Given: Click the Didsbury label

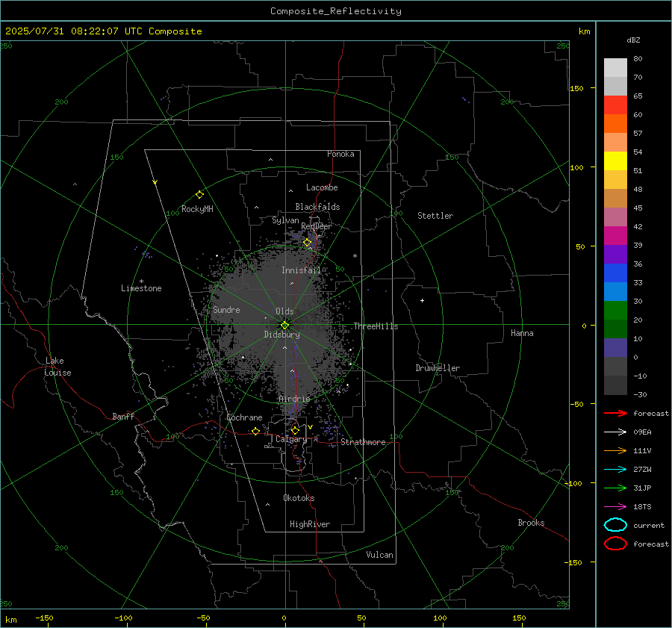Looking at the screenshot, I should tap(282, 335).
